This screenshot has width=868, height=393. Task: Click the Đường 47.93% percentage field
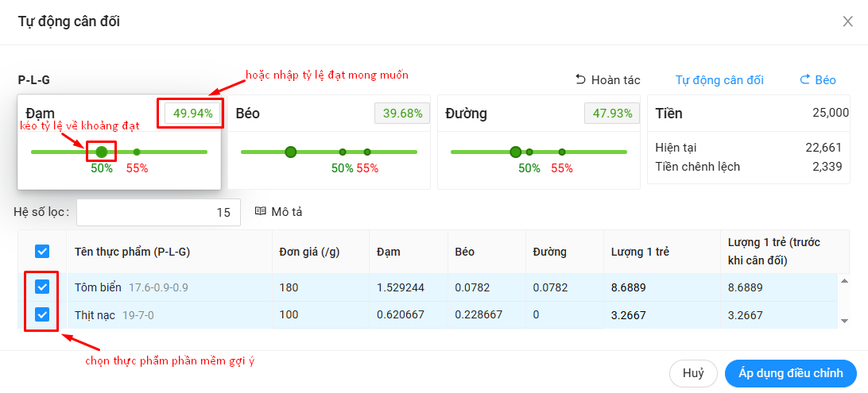[x=612, y=114]
